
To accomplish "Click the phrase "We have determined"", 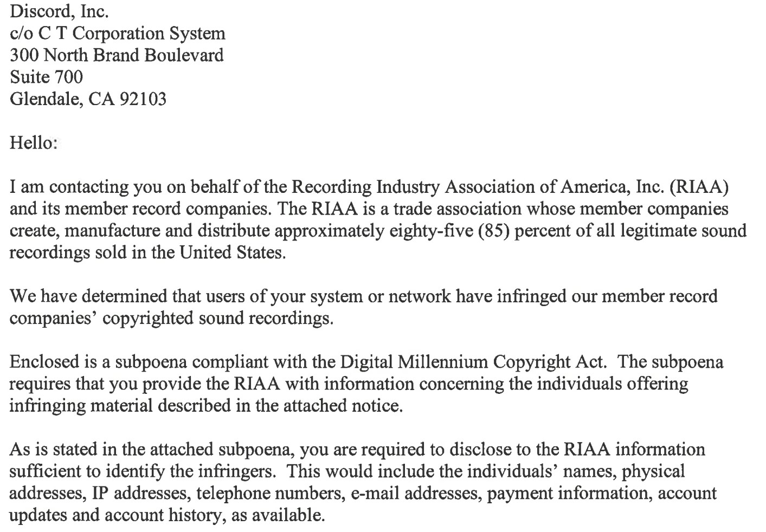I will click(88, 296).
